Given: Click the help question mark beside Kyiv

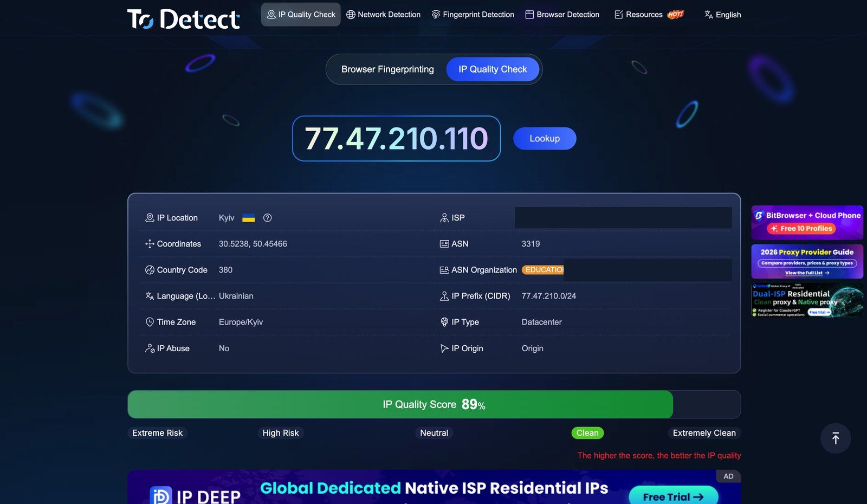Looking at the screenshot, I should (x=267, y=218).
